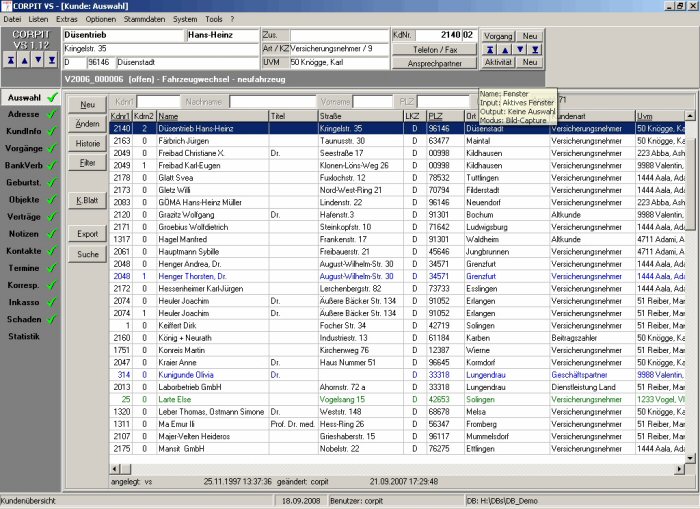Click the K.Blatt button
Screen dimensions: 700x509
coord(88,200)
